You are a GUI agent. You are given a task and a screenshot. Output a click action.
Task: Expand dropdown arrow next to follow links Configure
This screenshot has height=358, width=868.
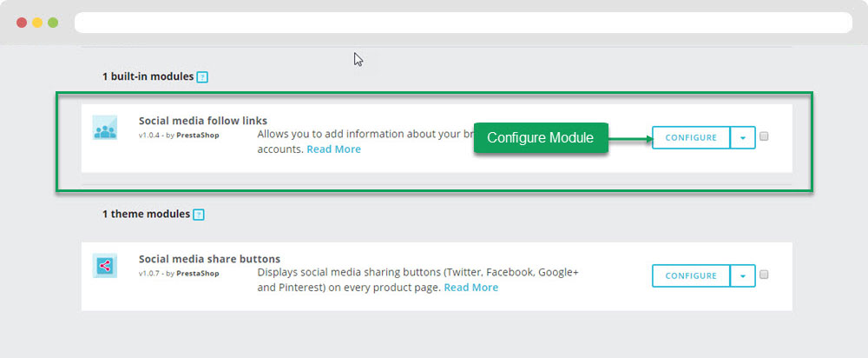click(743, 138)
